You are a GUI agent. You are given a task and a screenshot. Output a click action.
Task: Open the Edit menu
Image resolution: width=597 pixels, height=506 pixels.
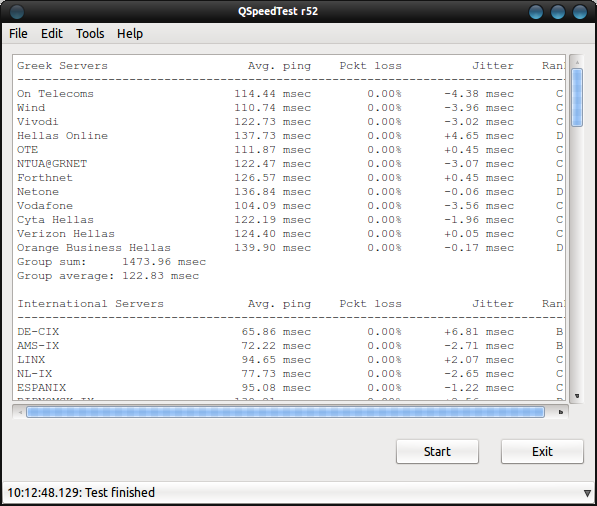point(52,34)
